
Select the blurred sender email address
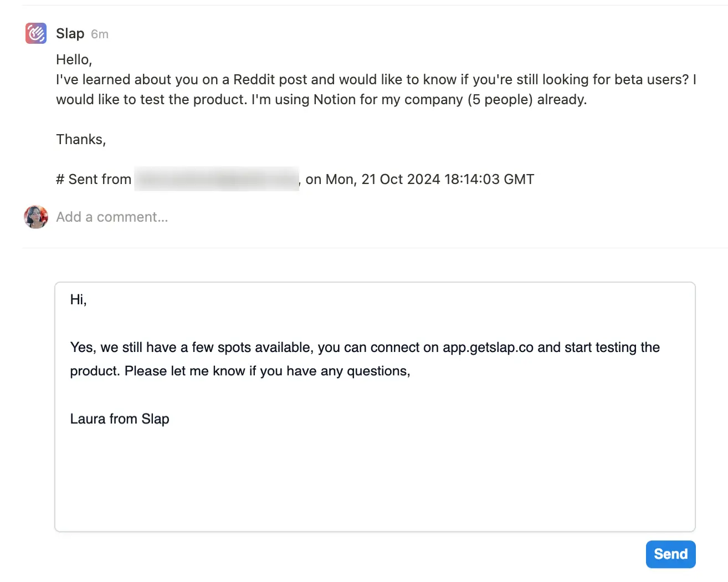[216, 178]
